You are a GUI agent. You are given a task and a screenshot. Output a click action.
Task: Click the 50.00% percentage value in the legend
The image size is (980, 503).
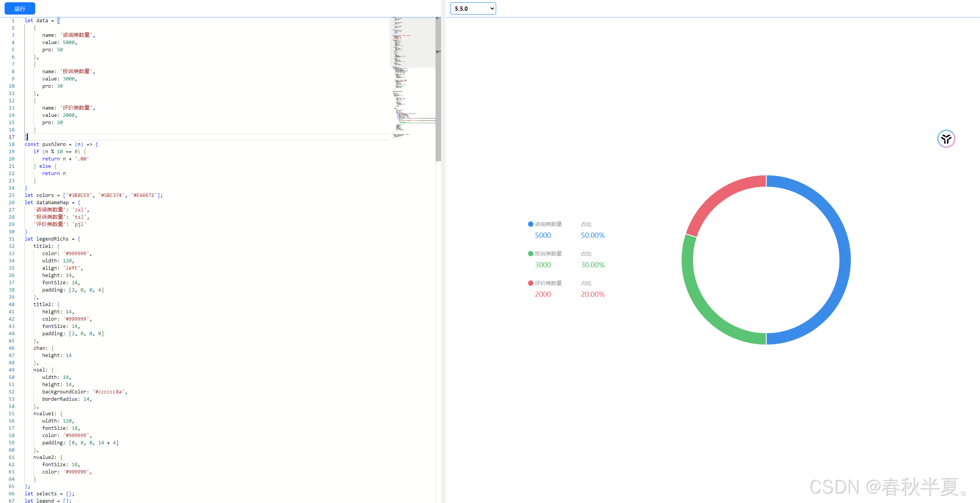click(x=593, y=235)
